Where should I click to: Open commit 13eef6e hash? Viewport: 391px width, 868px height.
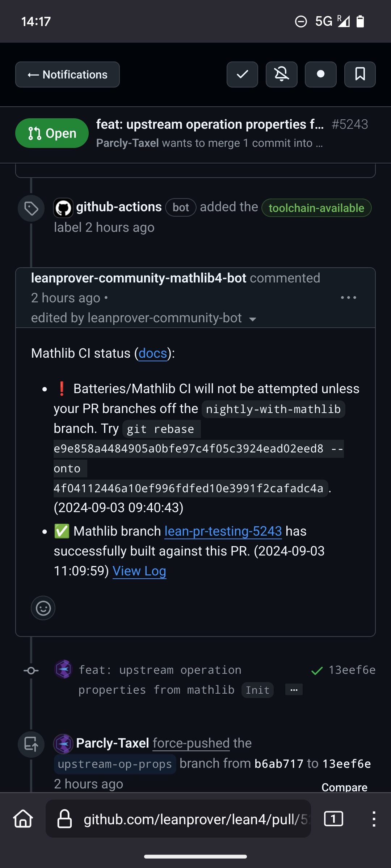pos(352,670)
